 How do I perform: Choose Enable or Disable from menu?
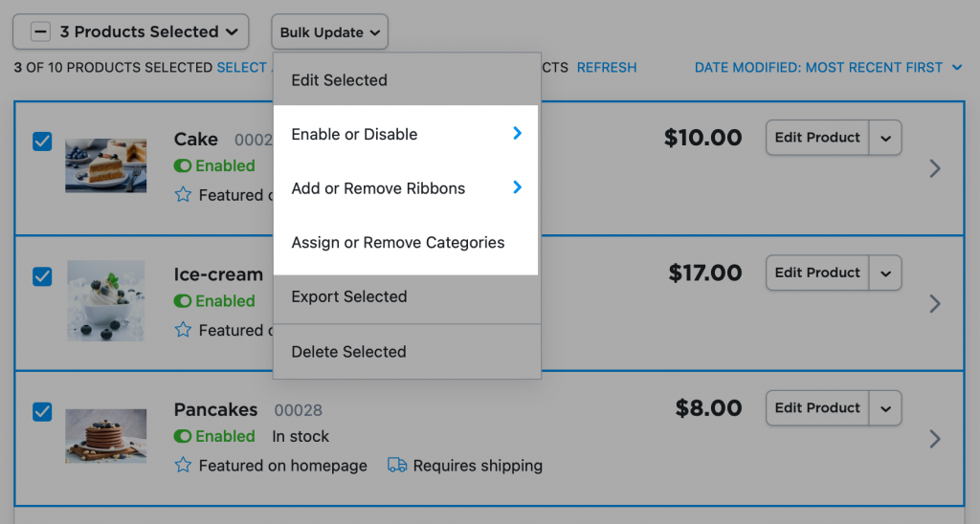point(406,134)
